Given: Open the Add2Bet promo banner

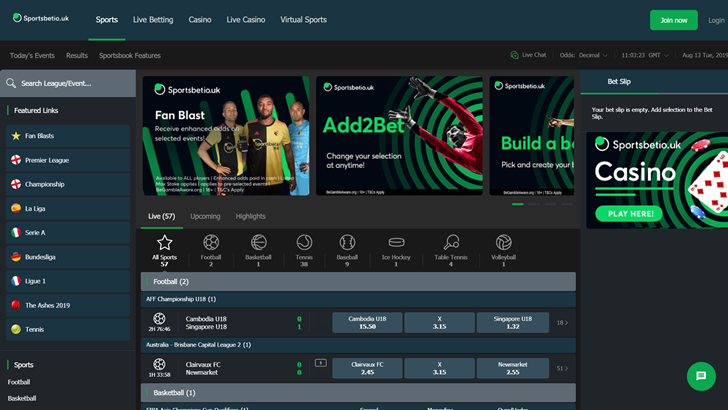Looking at the screenshot, I should click(x=399, y=136).
